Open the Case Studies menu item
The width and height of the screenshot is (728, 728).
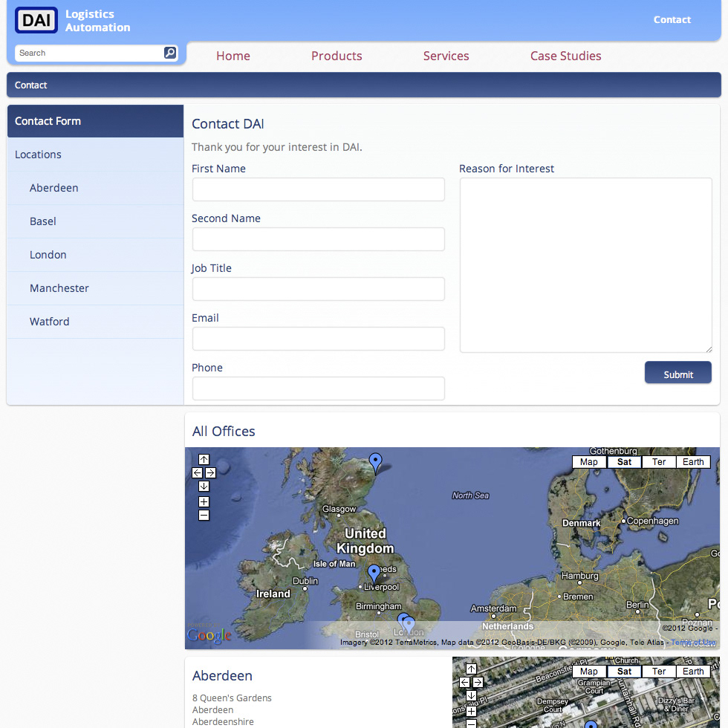(565, 56)
